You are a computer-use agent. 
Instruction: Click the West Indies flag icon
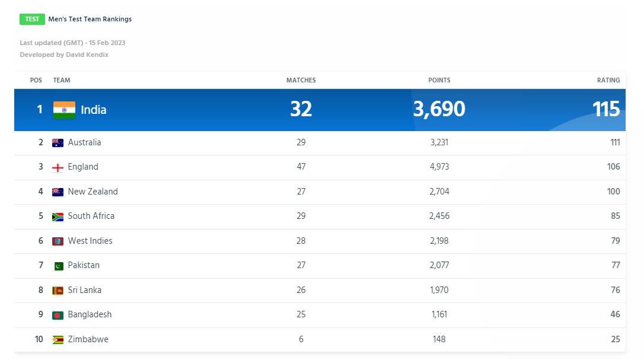point(58,241)
